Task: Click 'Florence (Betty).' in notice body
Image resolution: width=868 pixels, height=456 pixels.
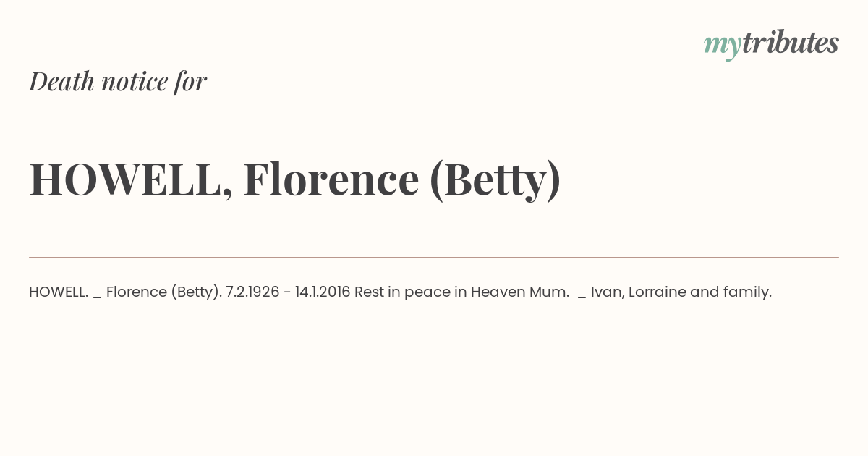Action: 164,292
